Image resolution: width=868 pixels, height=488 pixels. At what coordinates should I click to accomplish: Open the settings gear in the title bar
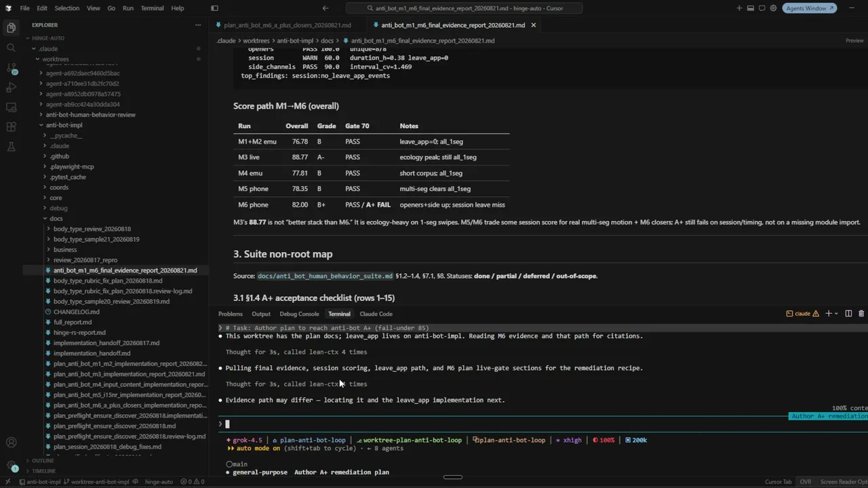774,8
